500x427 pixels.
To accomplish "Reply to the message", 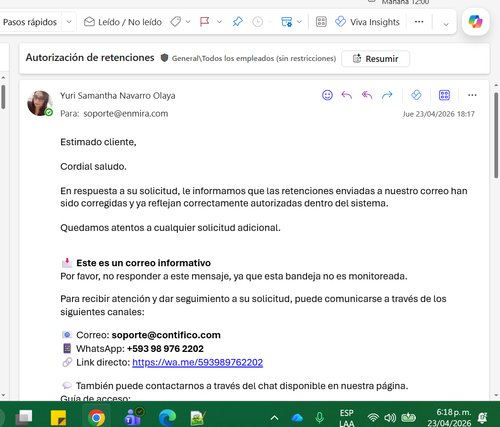I will (x=347, y=95).
